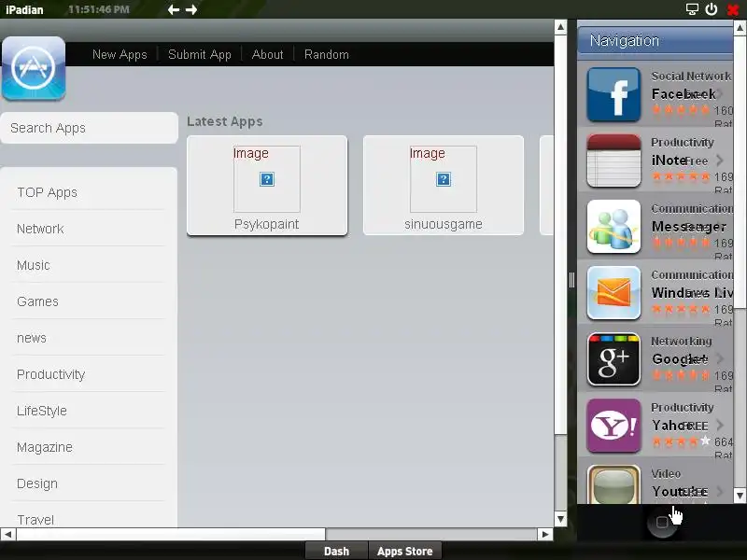Viewport: 747px width, 560px height.
Task: Click horizontal scrollbar left arrow
Action: (7, 534)
